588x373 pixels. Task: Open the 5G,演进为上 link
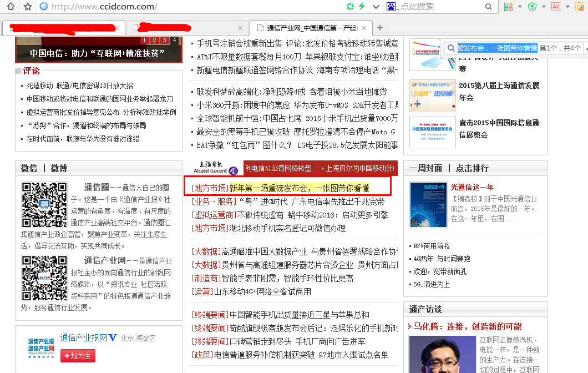point(431,284)
